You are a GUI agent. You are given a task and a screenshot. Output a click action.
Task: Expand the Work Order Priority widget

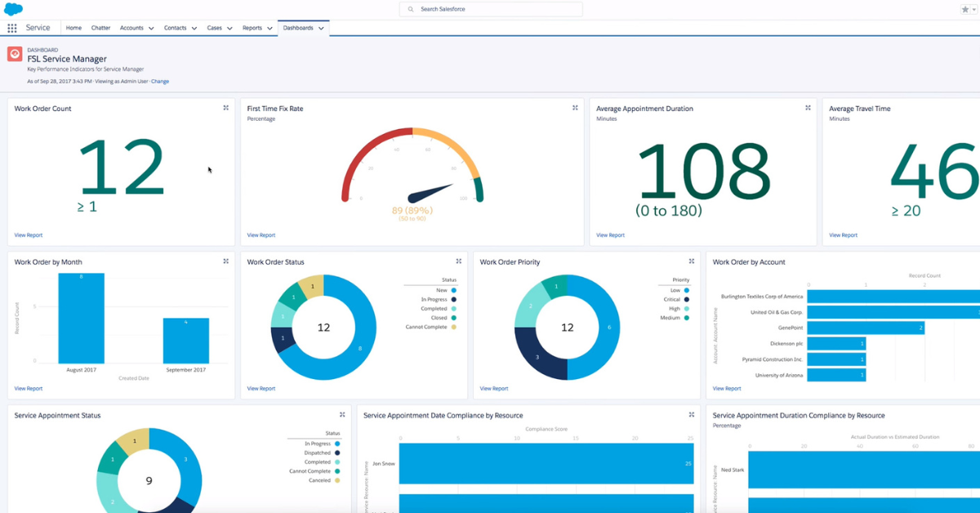(x=692, y=261)
